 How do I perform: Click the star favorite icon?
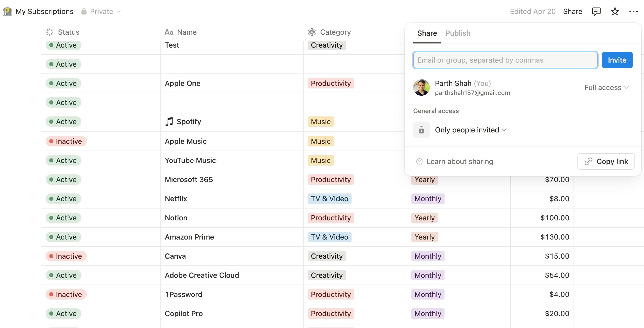tap(615, 11)
